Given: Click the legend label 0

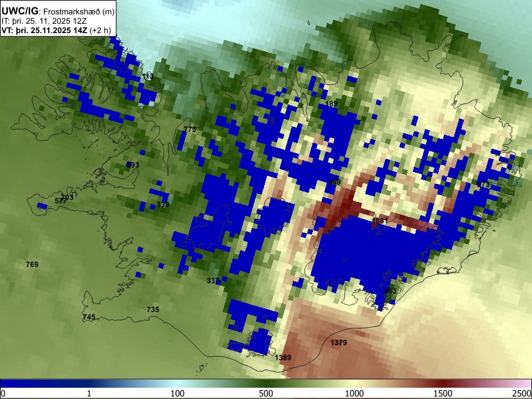Looking at the screenshot, I should [3, 393].
